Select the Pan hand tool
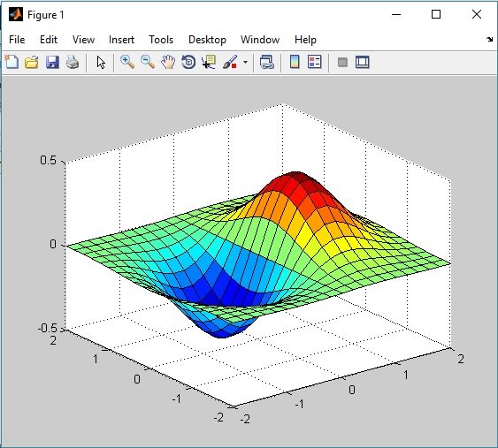Screen dimensions: 498x448 point(168,62)
